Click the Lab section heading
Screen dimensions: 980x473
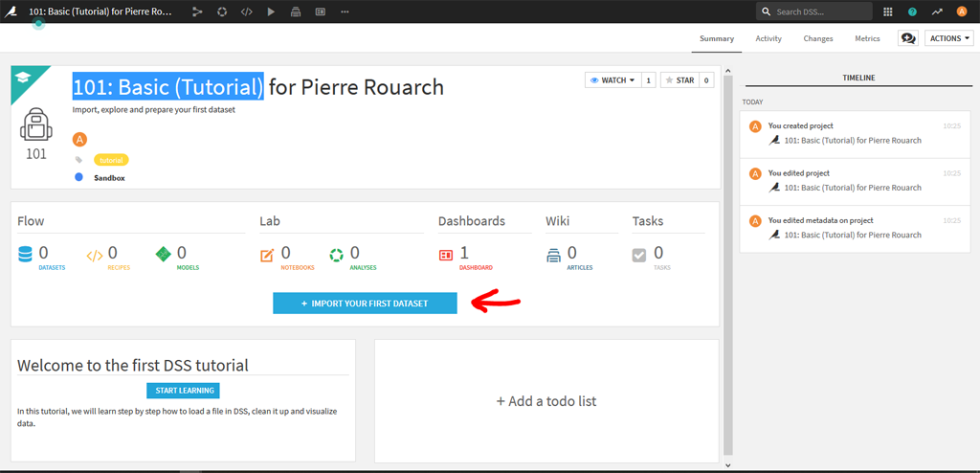tap(270, 221)
